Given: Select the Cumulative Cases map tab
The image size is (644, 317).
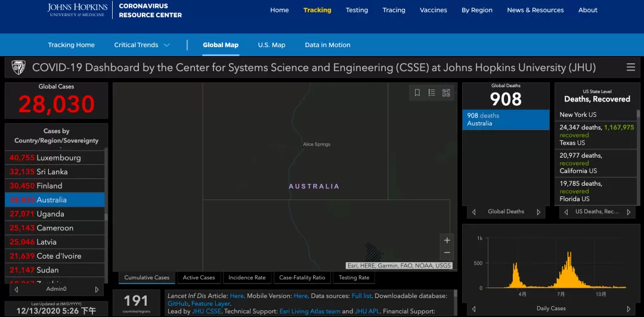Looking at the screenshot, I should (147, 278).
